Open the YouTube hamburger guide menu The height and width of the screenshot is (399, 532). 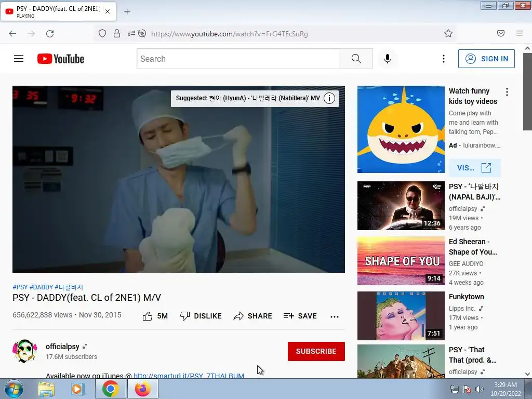[x=19, y=59]
